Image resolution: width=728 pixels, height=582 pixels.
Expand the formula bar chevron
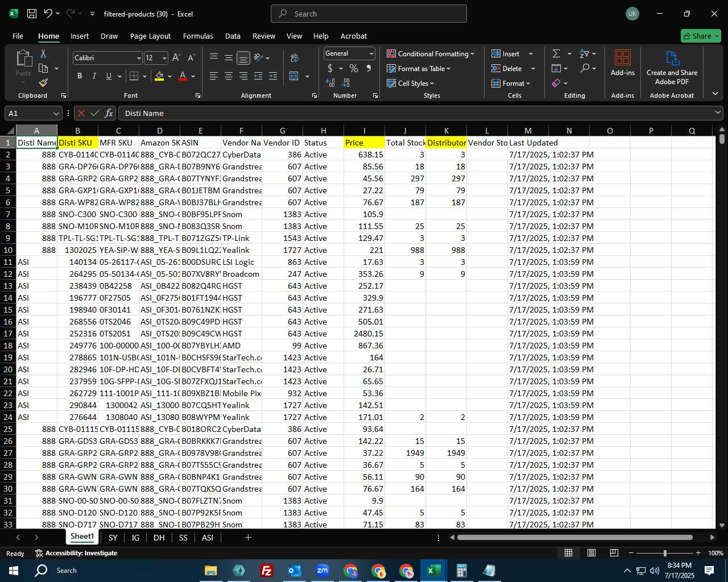[x=718, y=113]
